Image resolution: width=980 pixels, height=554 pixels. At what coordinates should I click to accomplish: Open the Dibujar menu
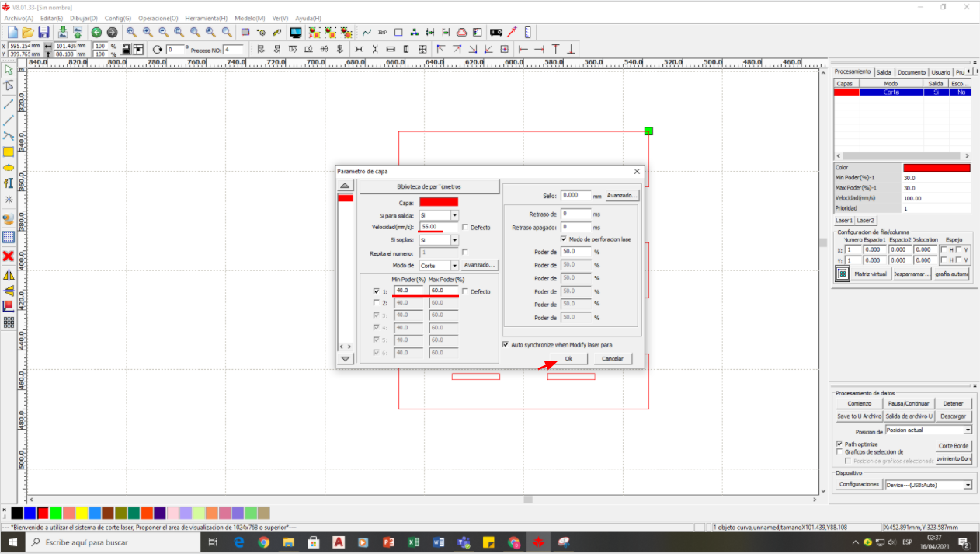pos(84,18)
